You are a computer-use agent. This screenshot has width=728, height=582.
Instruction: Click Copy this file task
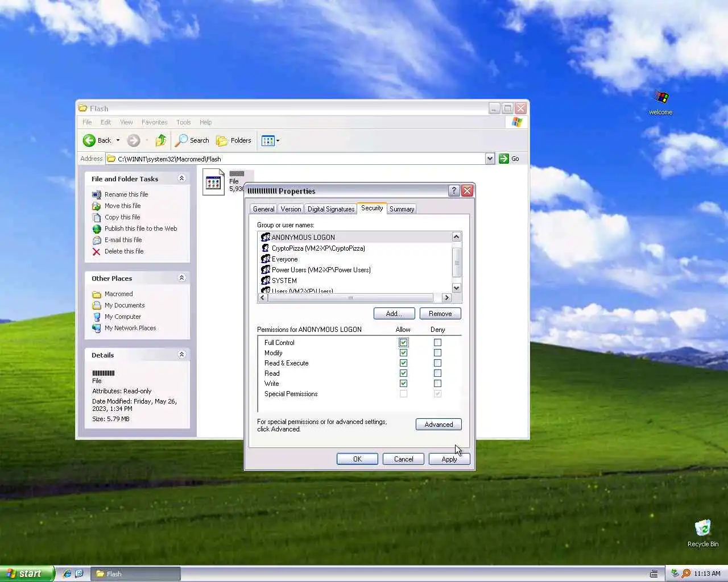click(x=122, y=217)
